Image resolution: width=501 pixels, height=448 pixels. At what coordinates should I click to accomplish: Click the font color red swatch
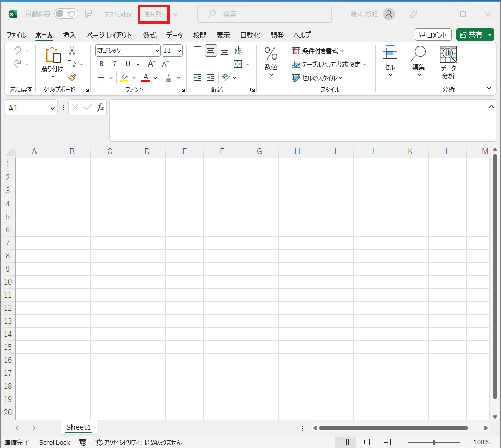point(146,78)
